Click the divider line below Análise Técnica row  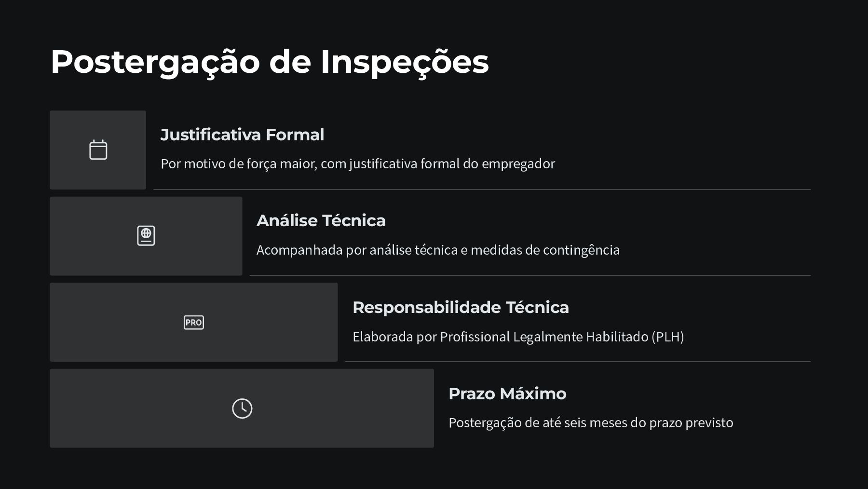point(530,275)
